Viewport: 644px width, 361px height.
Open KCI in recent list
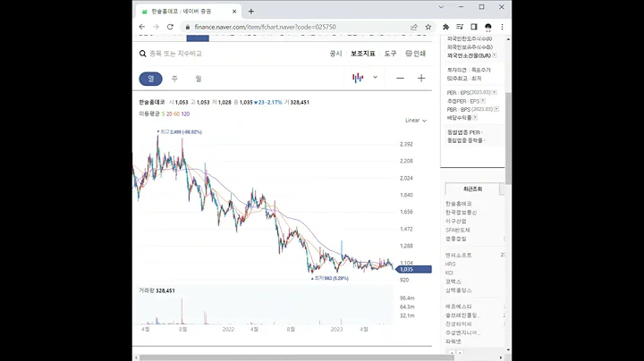point(449,273)
